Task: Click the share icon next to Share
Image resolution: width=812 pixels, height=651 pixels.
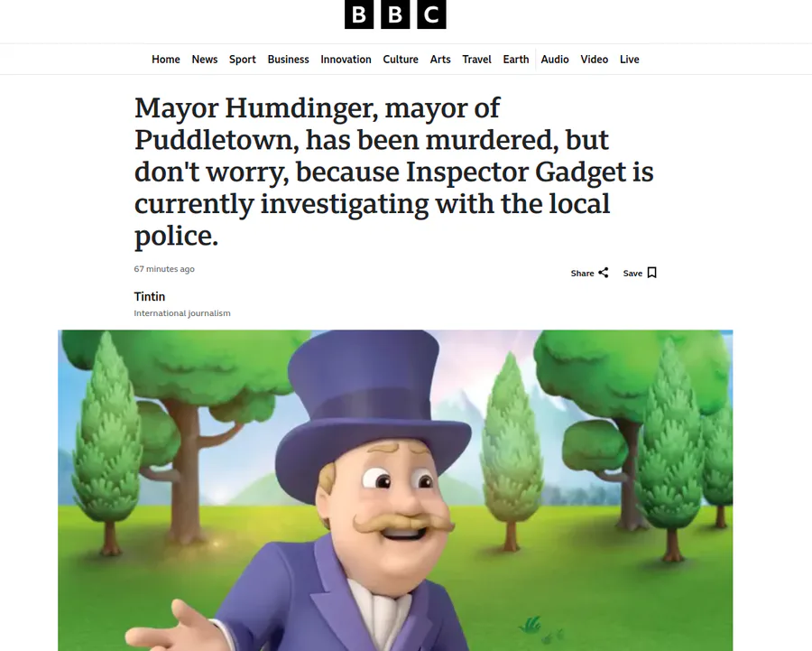Action: pos(604,273)
